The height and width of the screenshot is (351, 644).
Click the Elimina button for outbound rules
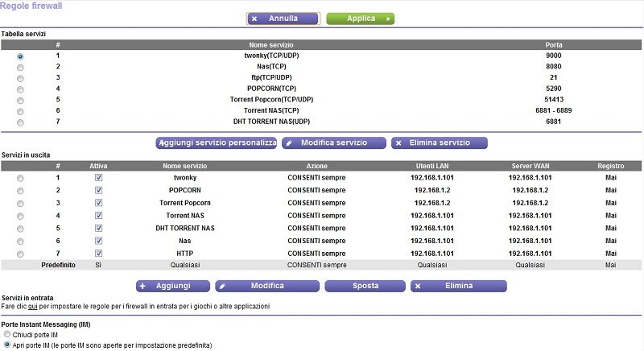[458, 286]
